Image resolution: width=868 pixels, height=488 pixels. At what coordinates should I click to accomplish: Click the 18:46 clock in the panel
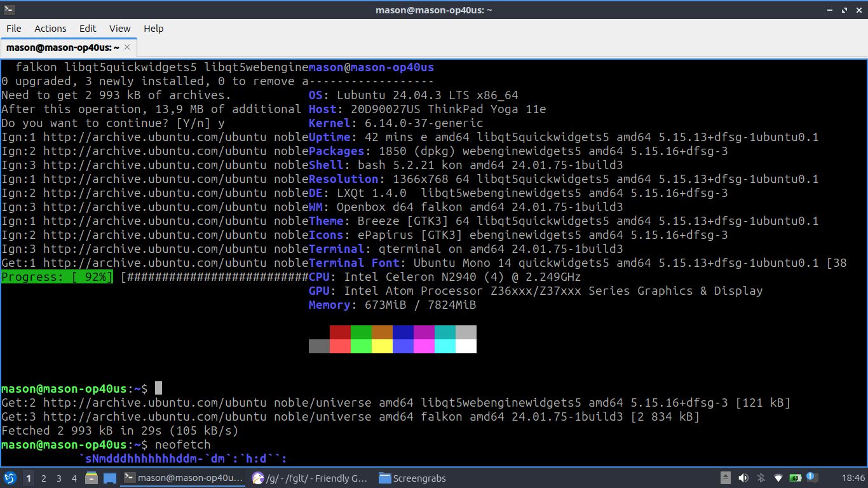853,478
